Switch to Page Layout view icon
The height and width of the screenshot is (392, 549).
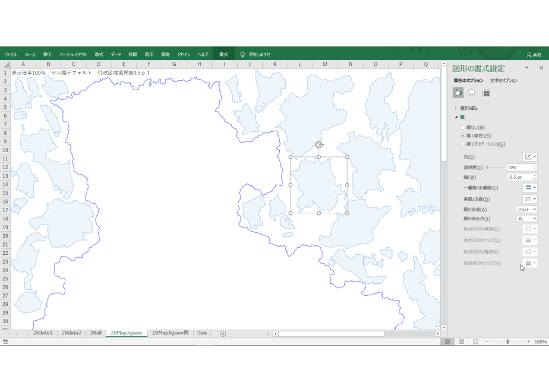462,342
